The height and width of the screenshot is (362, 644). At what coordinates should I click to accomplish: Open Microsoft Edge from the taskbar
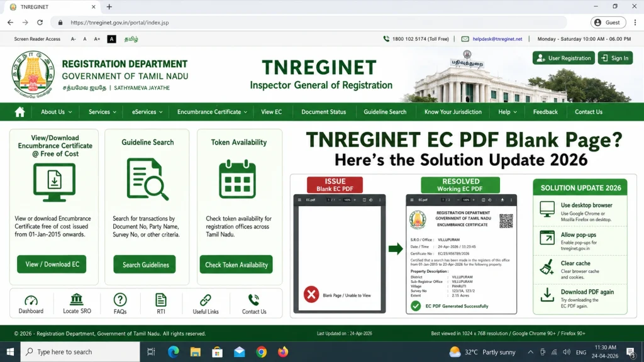point(174,352)
